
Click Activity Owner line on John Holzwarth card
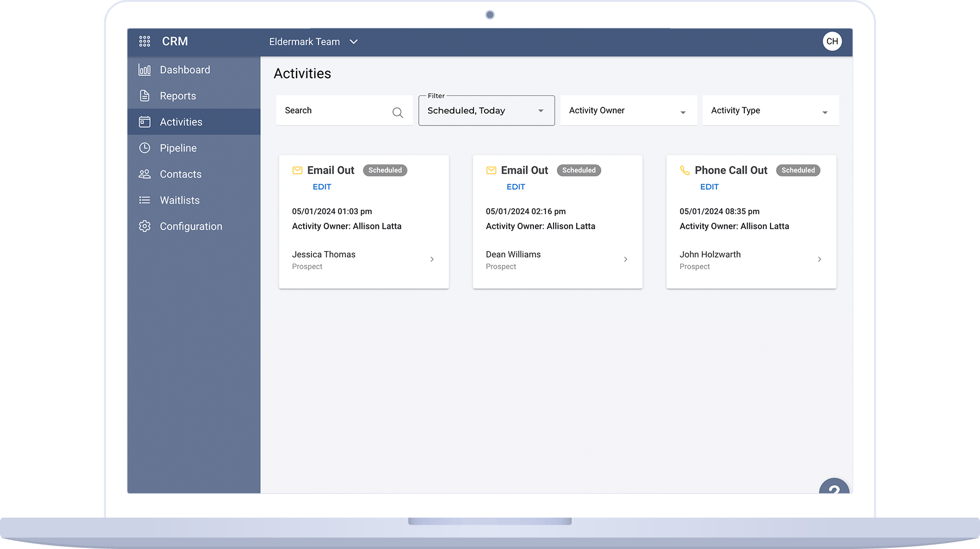pos(734,226)
